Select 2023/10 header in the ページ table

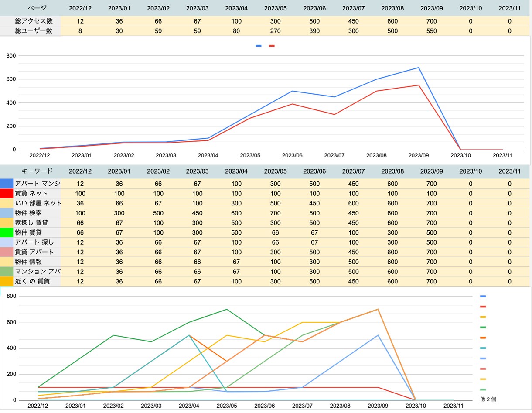[471, 8]
